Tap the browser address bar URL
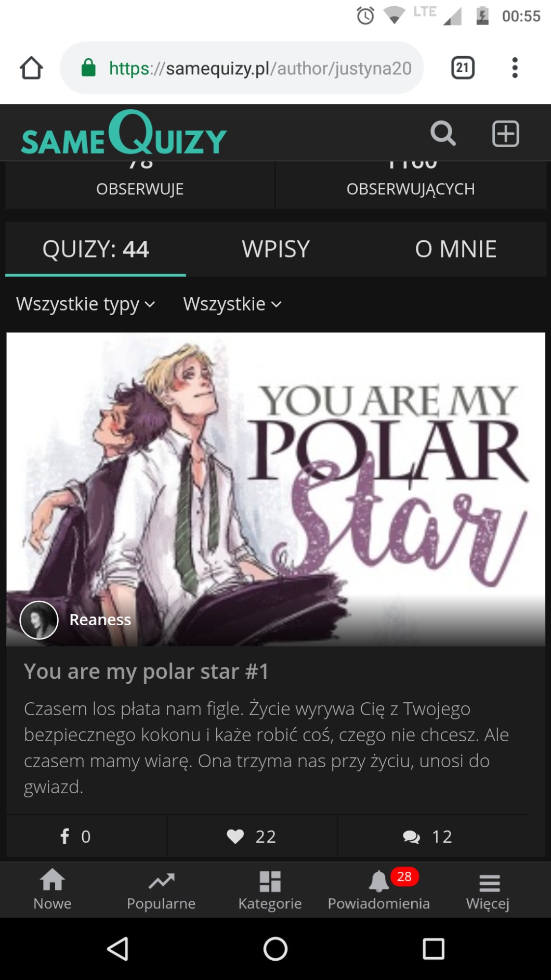This screenshot has width=551, height=980. tap(260, 68)
